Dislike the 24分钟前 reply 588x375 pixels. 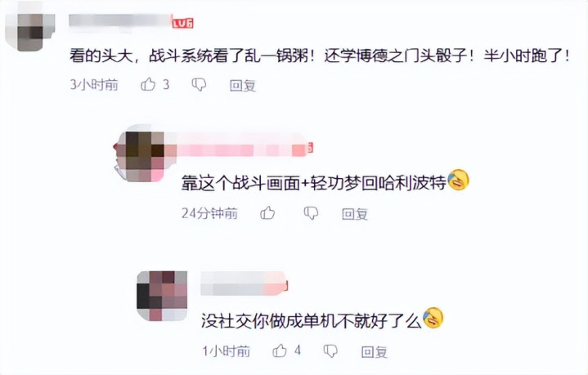(x=311, y=213)
